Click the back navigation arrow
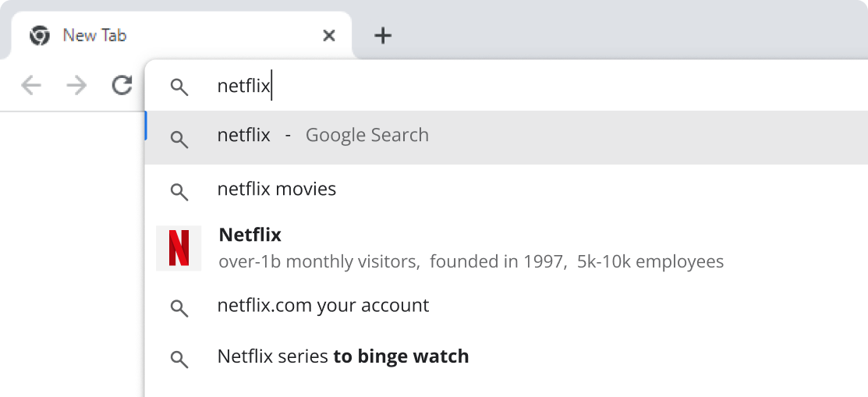The image size is (868, 397). click(31, 86)
